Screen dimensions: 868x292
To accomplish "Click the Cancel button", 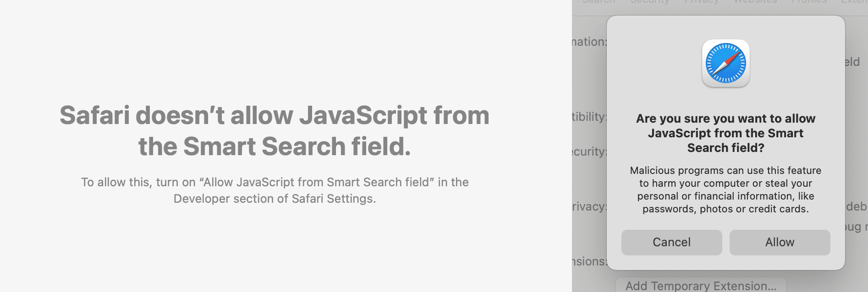I will pyautogui.click(x=671, y=242).
